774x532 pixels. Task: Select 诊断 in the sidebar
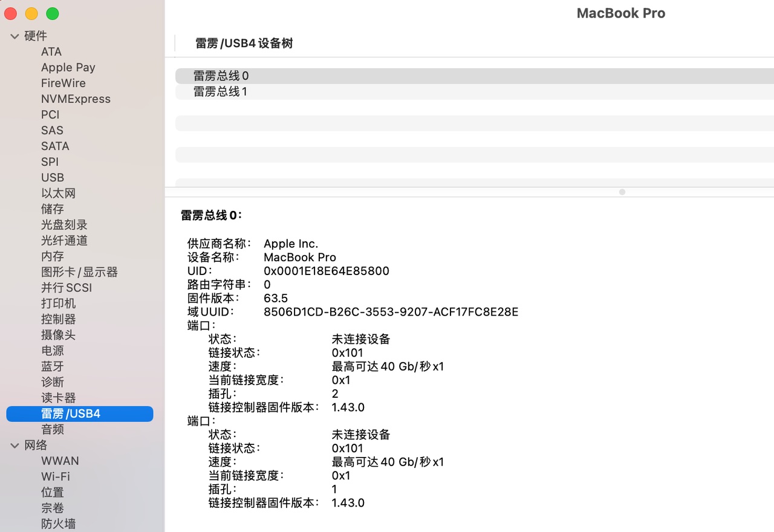pos(53,382)
